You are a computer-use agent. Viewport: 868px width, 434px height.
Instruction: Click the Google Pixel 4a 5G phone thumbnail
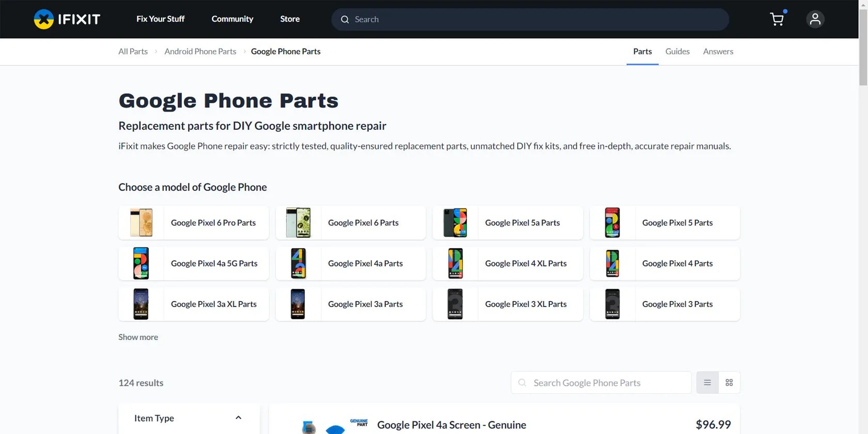tap(141, 263)
